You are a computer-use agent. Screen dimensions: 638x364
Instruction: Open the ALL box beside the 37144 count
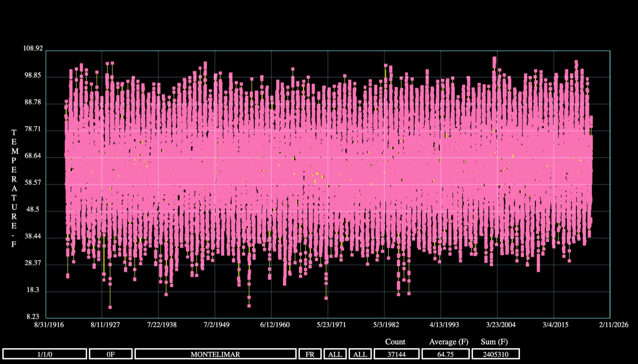click(x=360, y=354)
